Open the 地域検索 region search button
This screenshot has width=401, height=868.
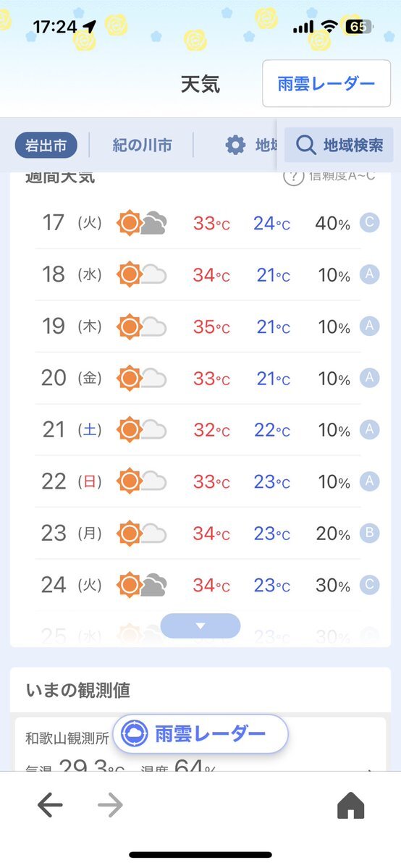pyautogui.click(x=339, y=145)
